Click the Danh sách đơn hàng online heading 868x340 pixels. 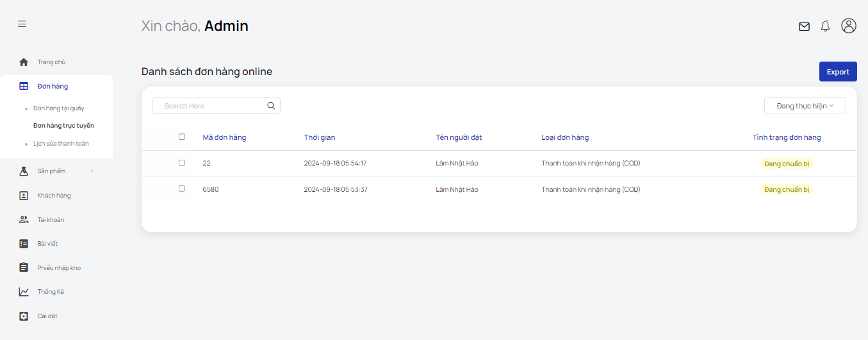click(x=207, y=72)
